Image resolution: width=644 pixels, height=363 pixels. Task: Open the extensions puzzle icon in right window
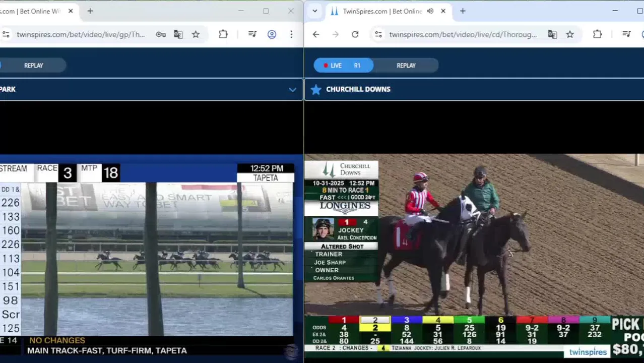click(598, 34)
